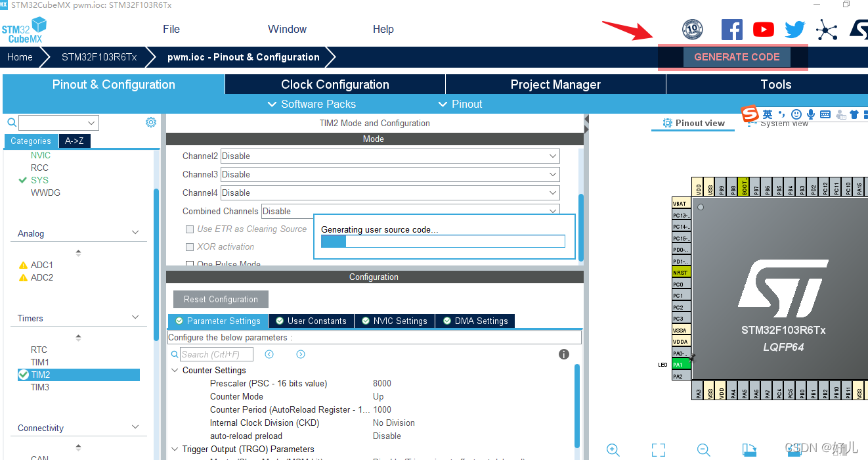Zoom out on the chip pinout
Image resolution: width=868 pixels, height=460 pixels.
pos(704,450)
